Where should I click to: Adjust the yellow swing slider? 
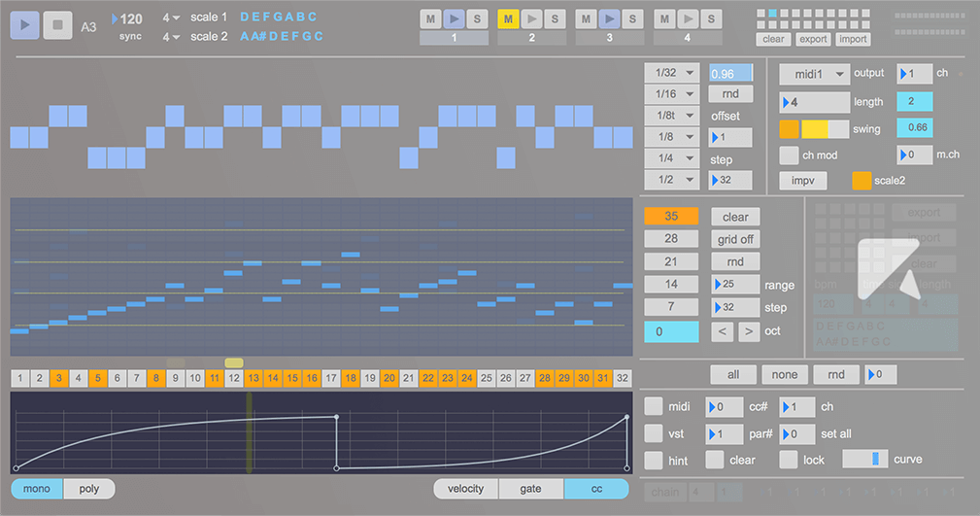(x=825, y=129)
